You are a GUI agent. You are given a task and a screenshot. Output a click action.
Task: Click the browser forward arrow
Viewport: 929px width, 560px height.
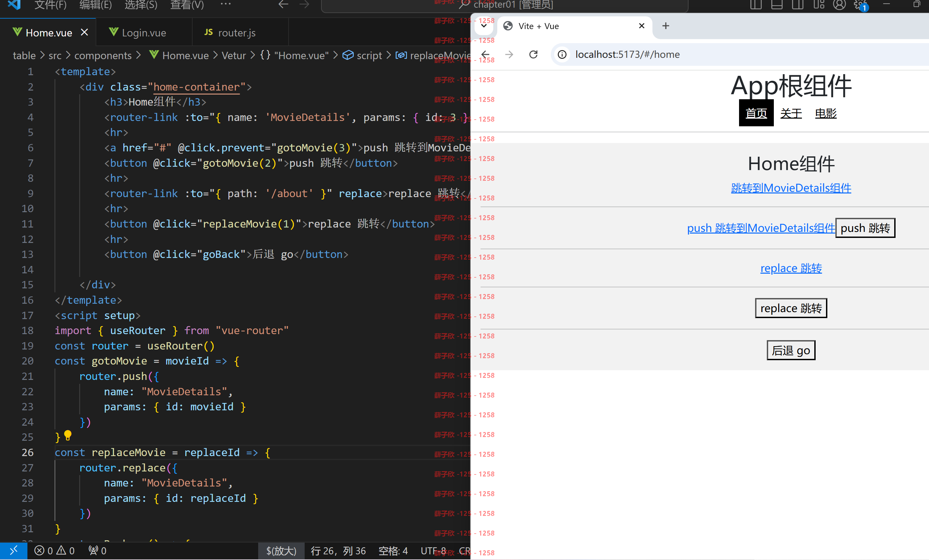tap(509, 54)
